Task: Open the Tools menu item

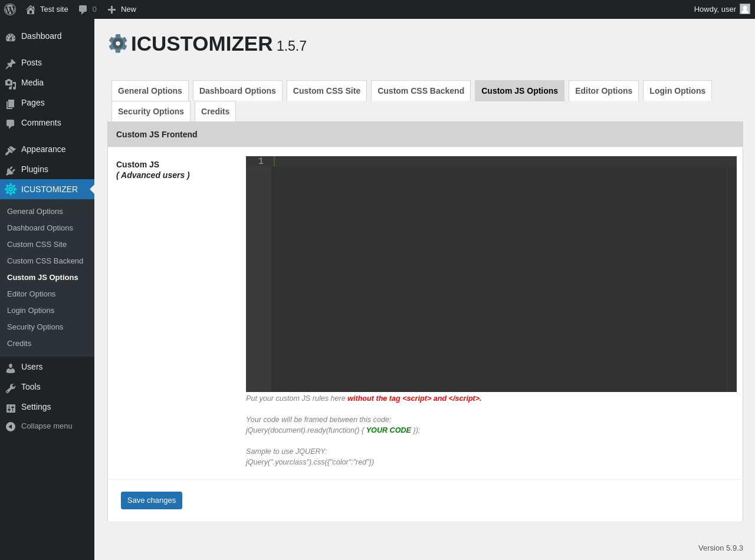Action: pyautogui.click(x=47, y=387)
